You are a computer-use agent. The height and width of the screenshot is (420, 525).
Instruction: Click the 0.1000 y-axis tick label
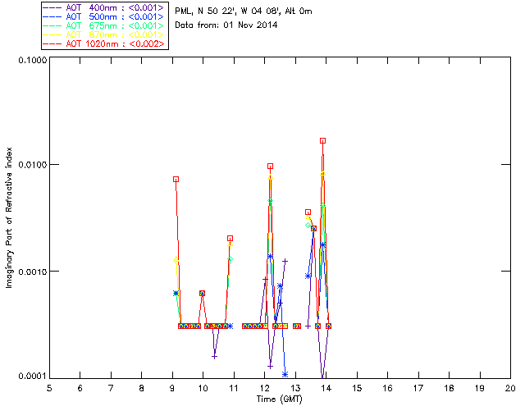30,61
